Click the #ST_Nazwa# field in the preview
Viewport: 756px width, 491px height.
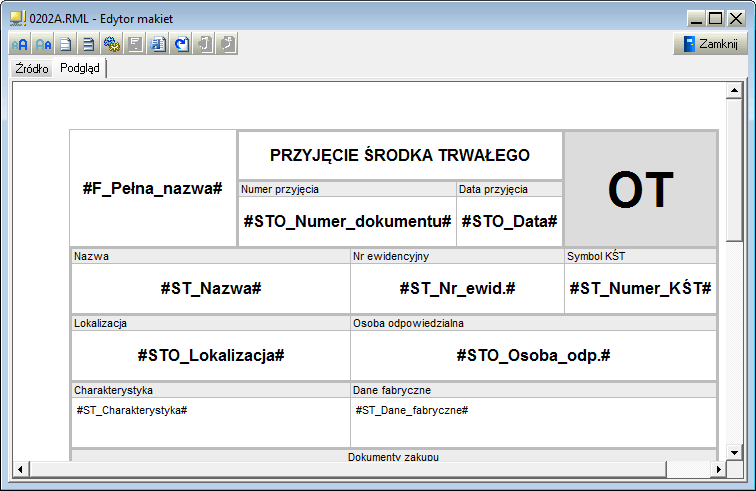pyautogui.click(x=210, y=288)
